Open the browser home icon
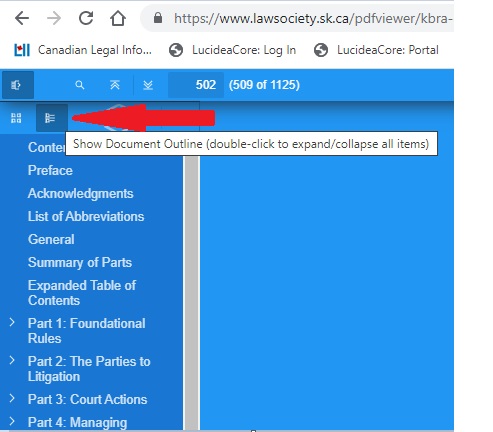Viewport: 493px width, 432px height. [x=118, y=18]
